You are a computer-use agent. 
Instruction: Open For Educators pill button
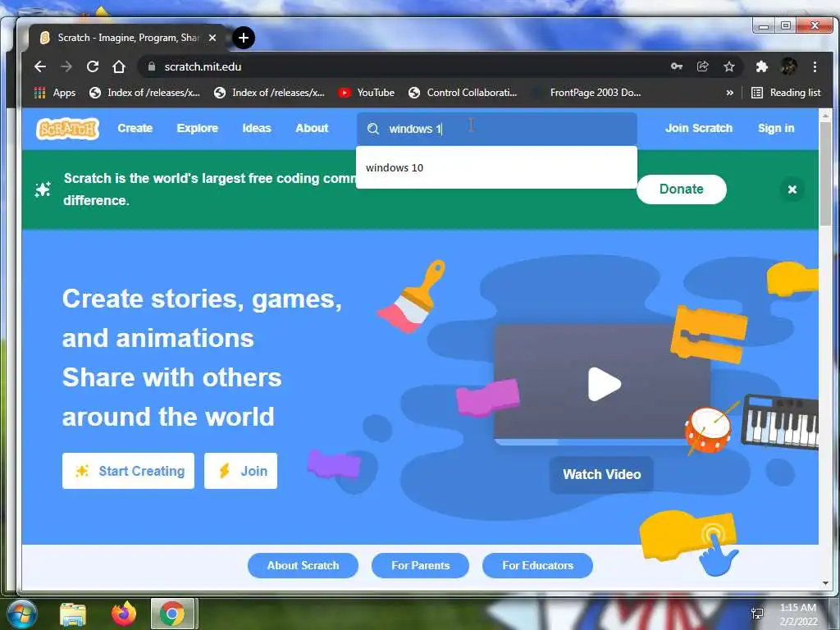coord(537,566)
